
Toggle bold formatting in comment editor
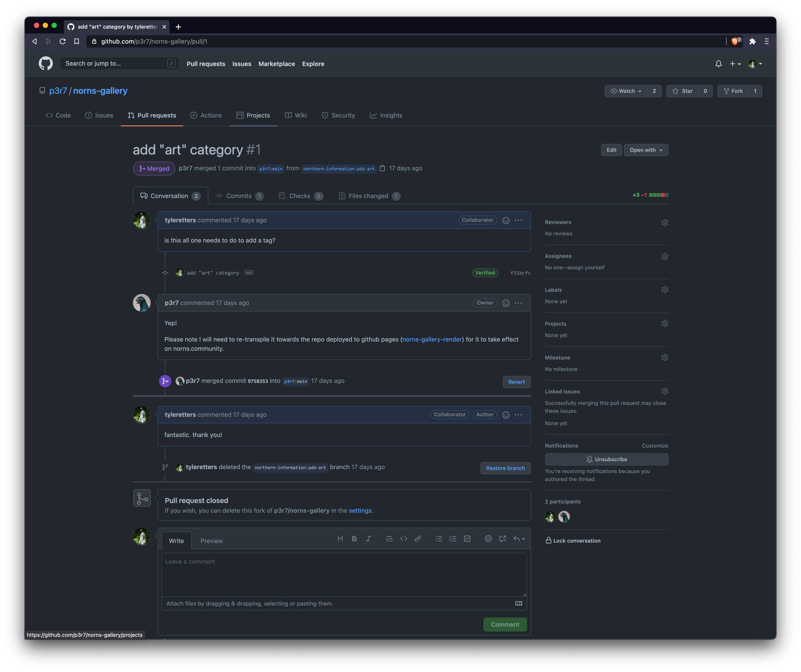pyautogui.click(x=354, y=539)
